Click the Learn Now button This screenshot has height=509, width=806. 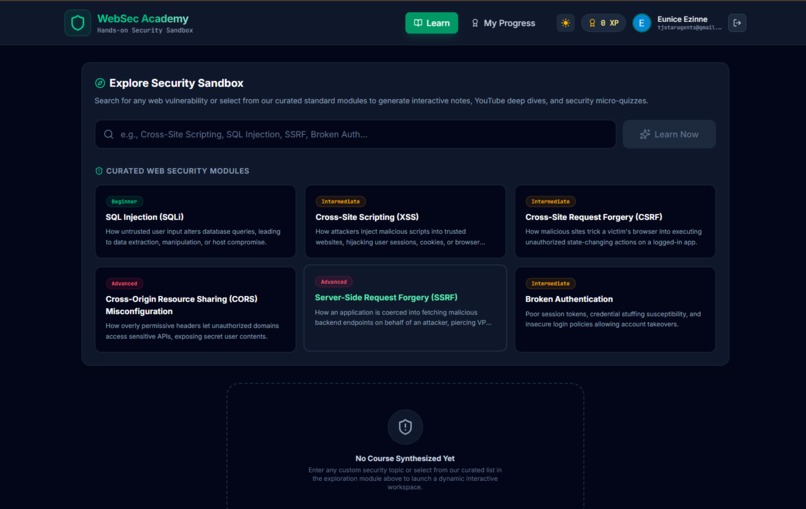coord(669,134)
